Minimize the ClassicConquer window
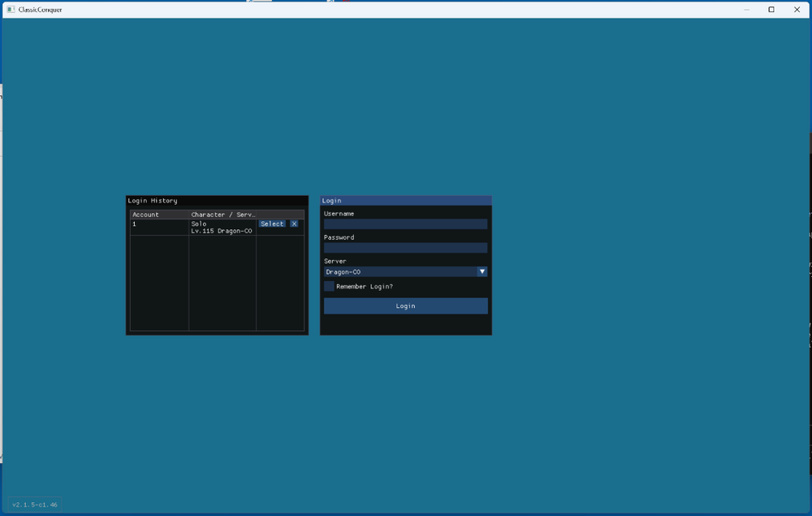The image size is (812, 516). click(x=745, y=9)
